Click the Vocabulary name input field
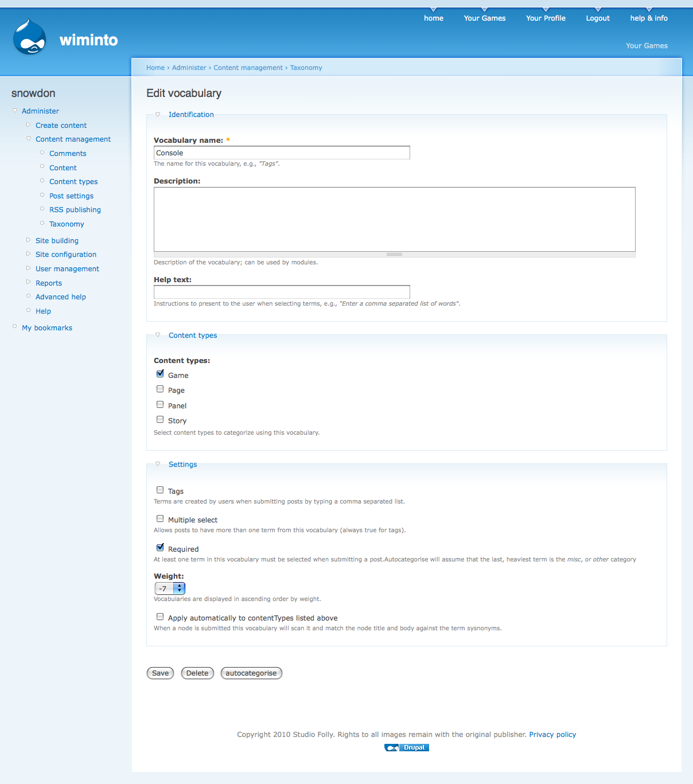 [281, 153]
